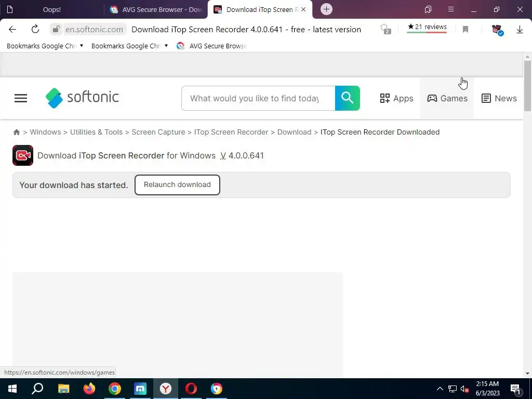
Task: Open the Windows breadcrumb link
Action: click(x=45, y=132)
